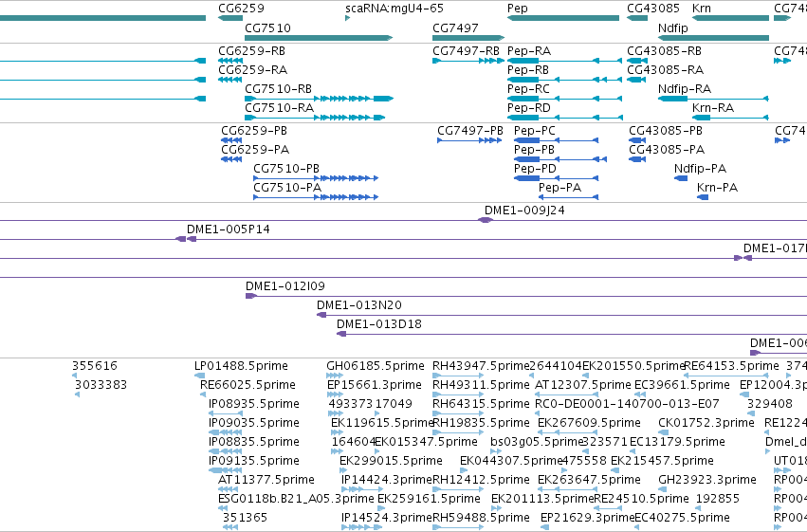Select the CG7510 gene span bar

319,38
